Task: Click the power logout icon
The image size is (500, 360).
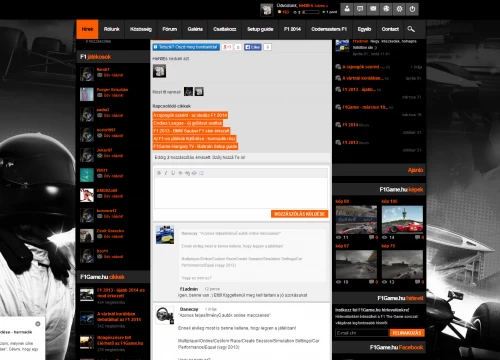Action: click(412, 9)
